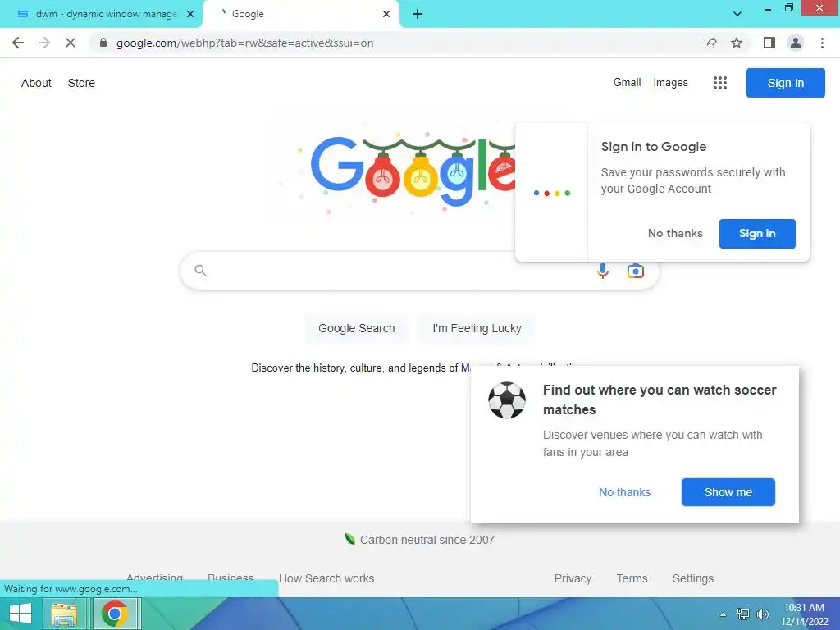This screenshot has height=630, width=840.
Task: Close the dwm tab
Action: point(189,14)
